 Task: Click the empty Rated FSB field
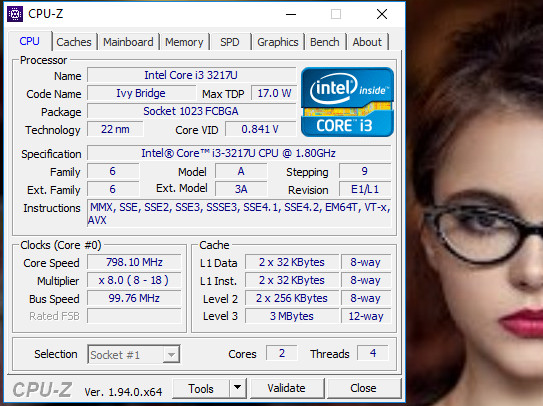(134, 316)
